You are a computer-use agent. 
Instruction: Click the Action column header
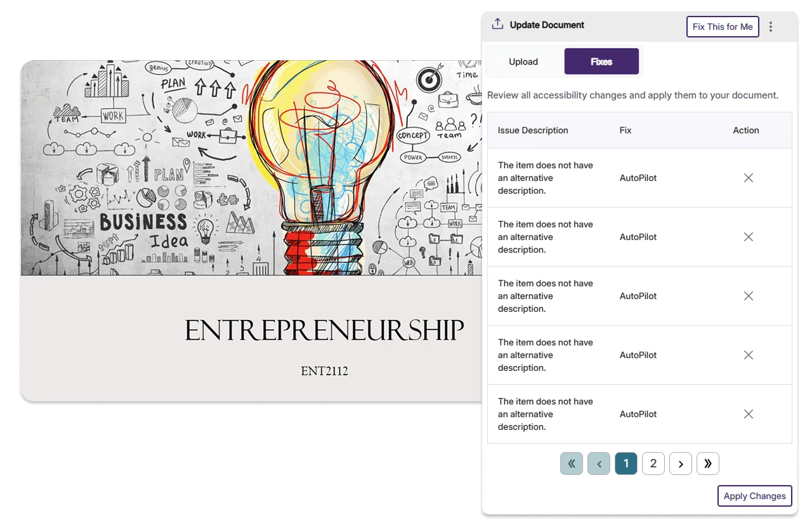point(746,130)
